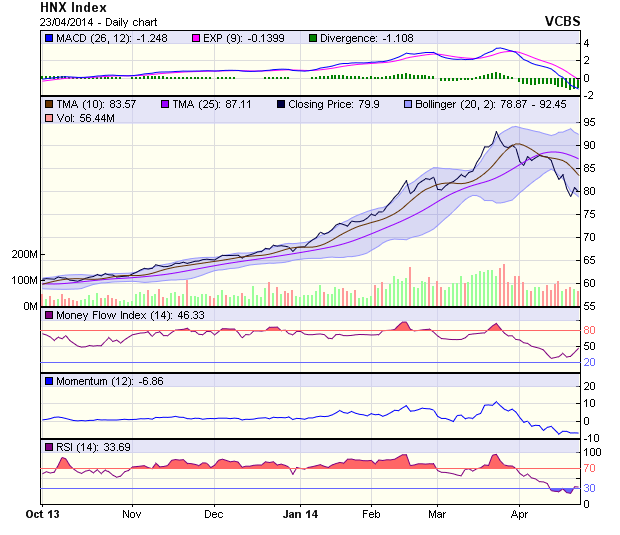Click the 95 price axis label
The height and width of the screenshot is (535, 620).
click(x=591, y=122)
